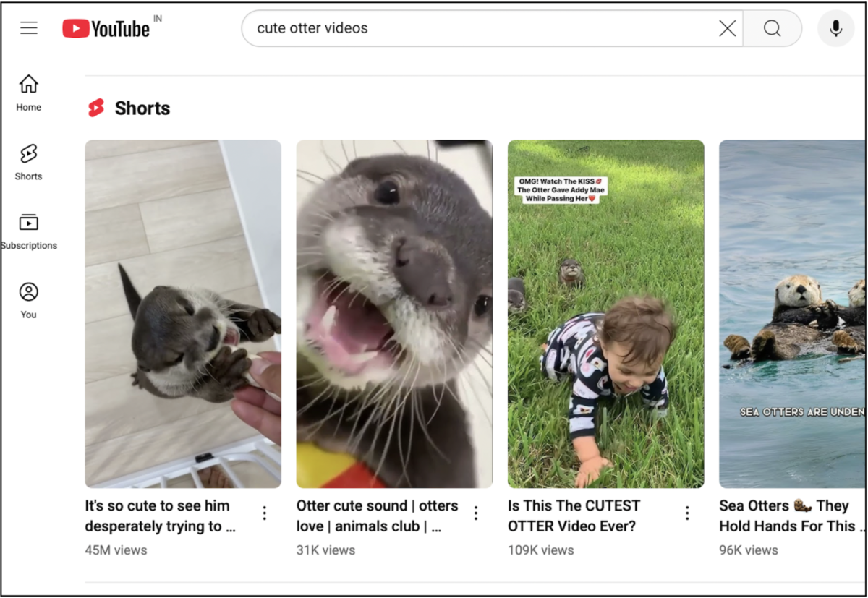Start voice search with microphone
This screenshot has height=598, width=868.
(835, 28)
